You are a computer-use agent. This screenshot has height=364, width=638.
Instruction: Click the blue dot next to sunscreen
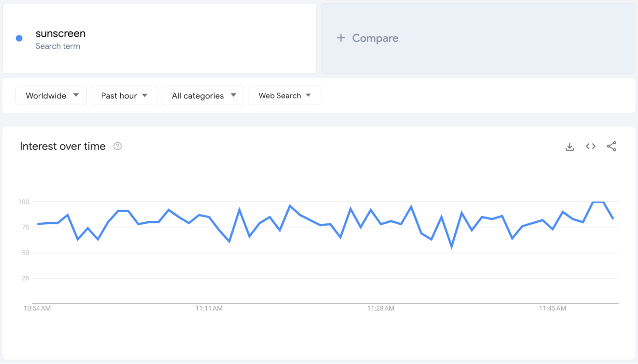pyautogui.click(x=19, y=38)
